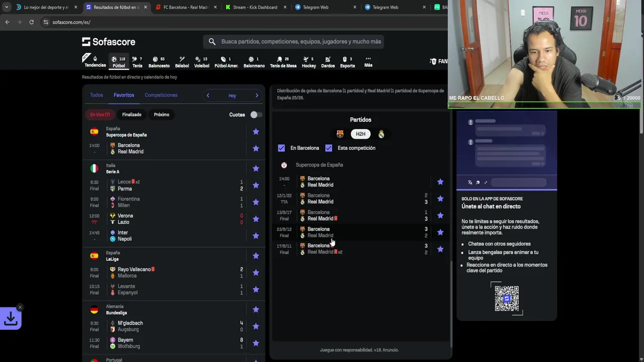Image resolution: width=644 pixels, height=362 pixels.
Task: Unfavorite the Italia Serie A league star
Action: 256,168
